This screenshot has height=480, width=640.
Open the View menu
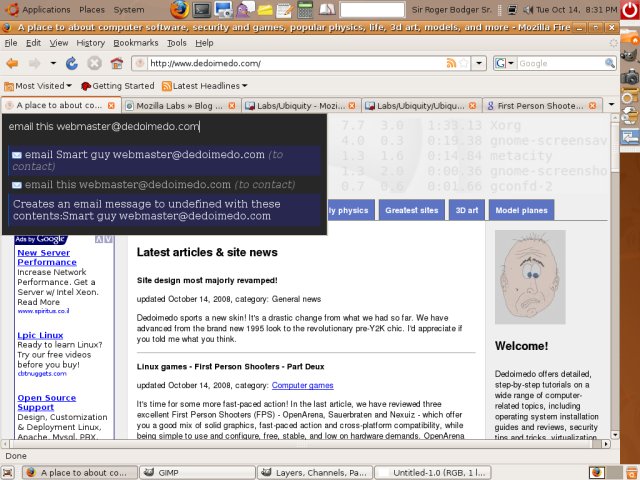59,43
